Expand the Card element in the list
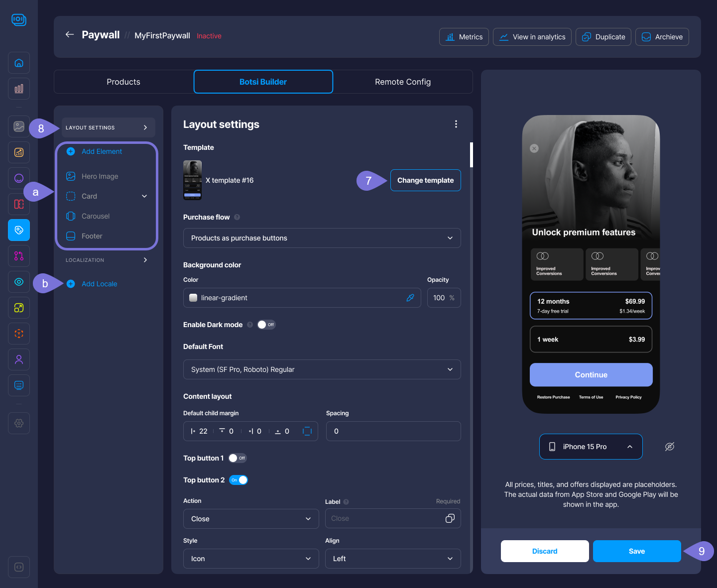This screenshot has height=588, width=717. point(144,196)
